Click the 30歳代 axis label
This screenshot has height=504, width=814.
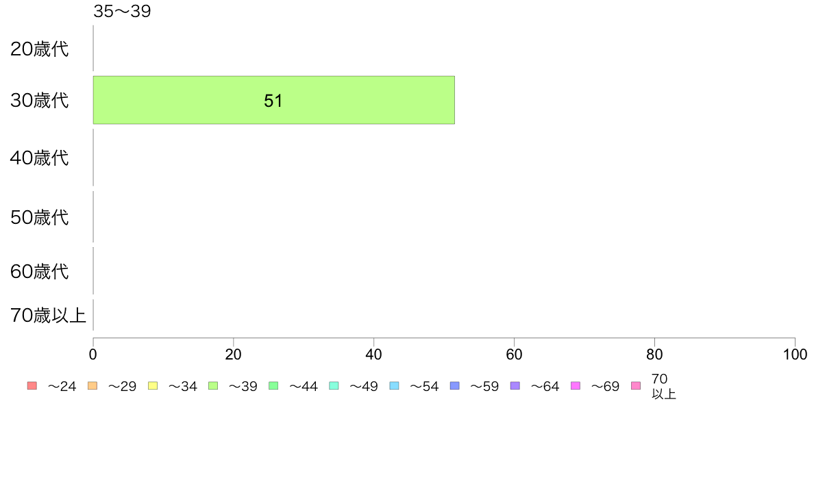40,100
